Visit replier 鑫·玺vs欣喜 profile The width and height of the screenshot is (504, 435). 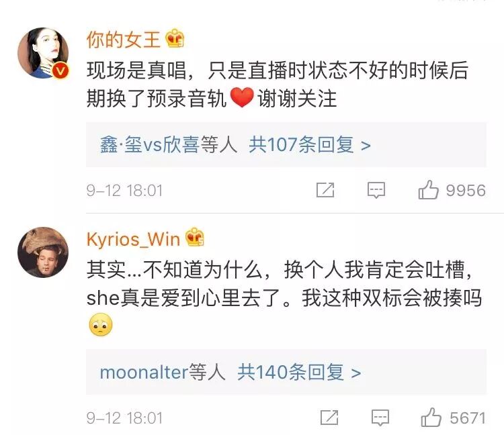[150, 145]
